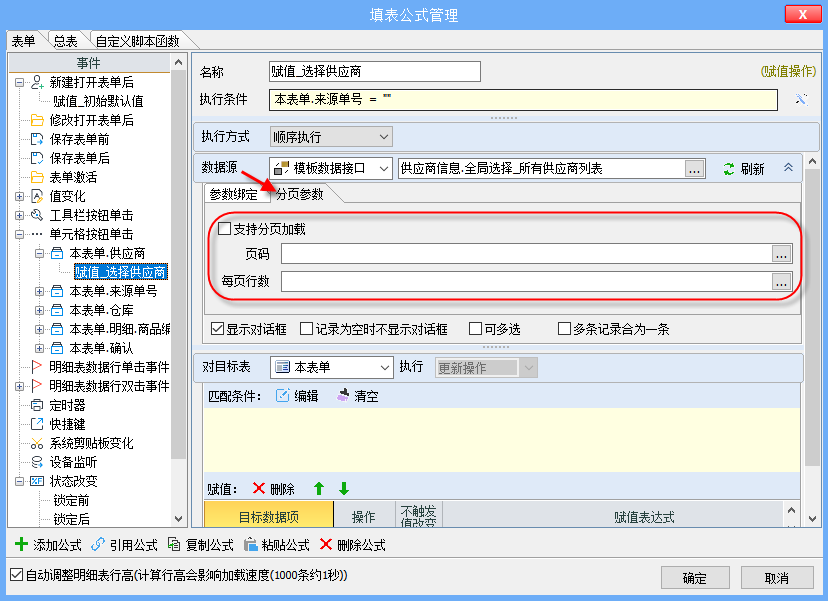
Task: Select the 分页参数 tab
Action: [300, 194]
